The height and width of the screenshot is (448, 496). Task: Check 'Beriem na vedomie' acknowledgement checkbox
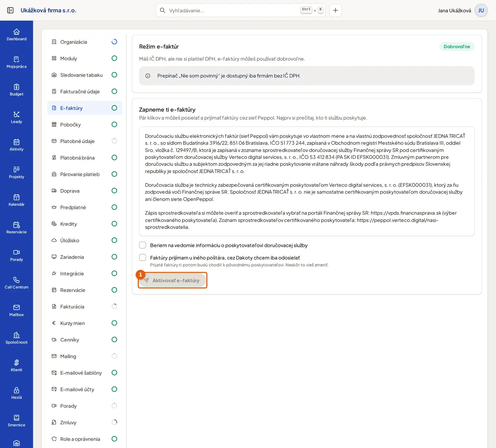[143, 245]
